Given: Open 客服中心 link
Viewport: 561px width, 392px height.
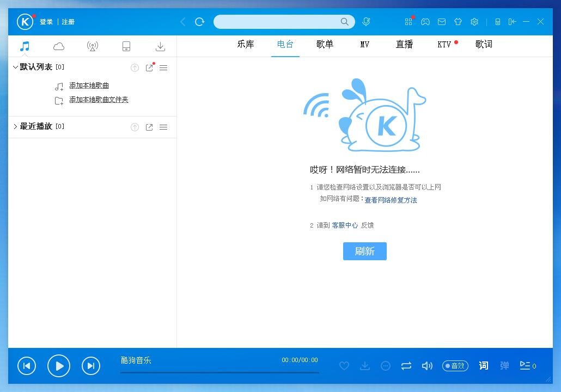Looking at the screenshot, I should click(345, 225).
